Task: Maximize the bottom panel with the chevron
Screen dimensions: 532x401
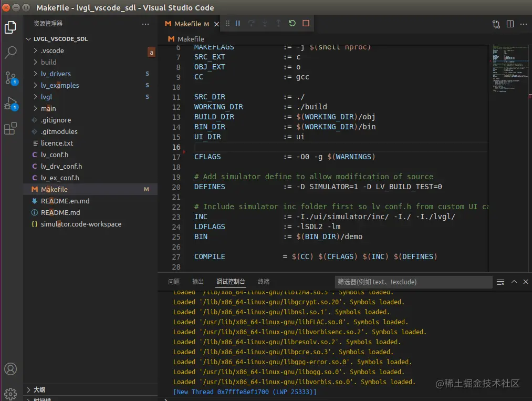Action: 514,282
